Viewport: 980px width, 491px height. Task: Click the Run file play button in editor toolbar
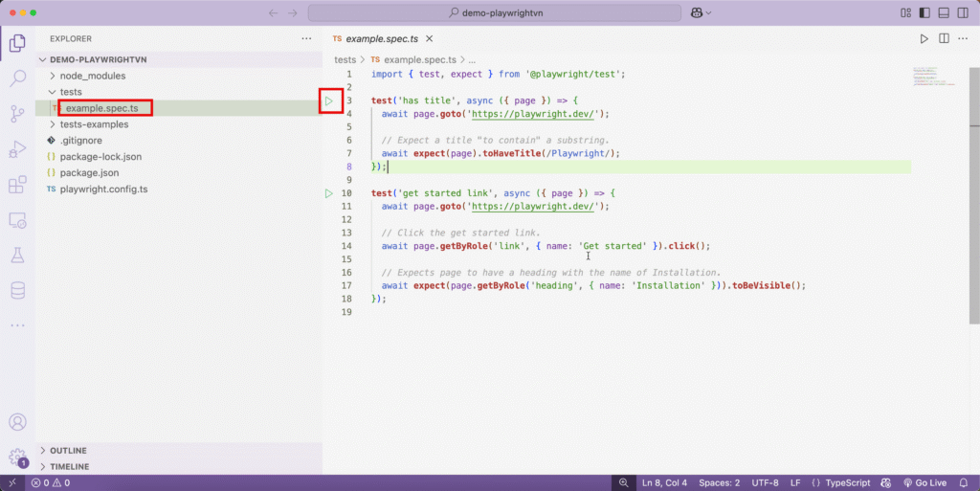click(x=924, y=38)
